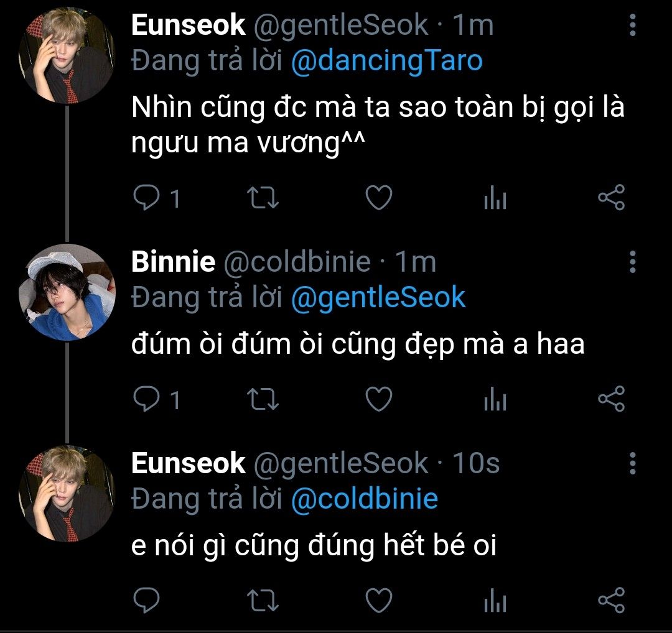View analytics for Eunseok's first tweet
Viewport: 672px width, 633px height.
tap(495, 199)
